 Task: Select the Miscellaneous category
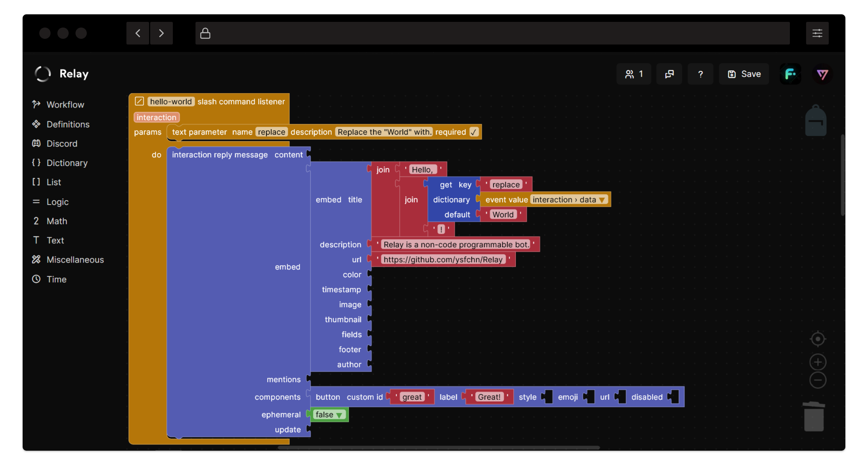[x=75, y=260]
